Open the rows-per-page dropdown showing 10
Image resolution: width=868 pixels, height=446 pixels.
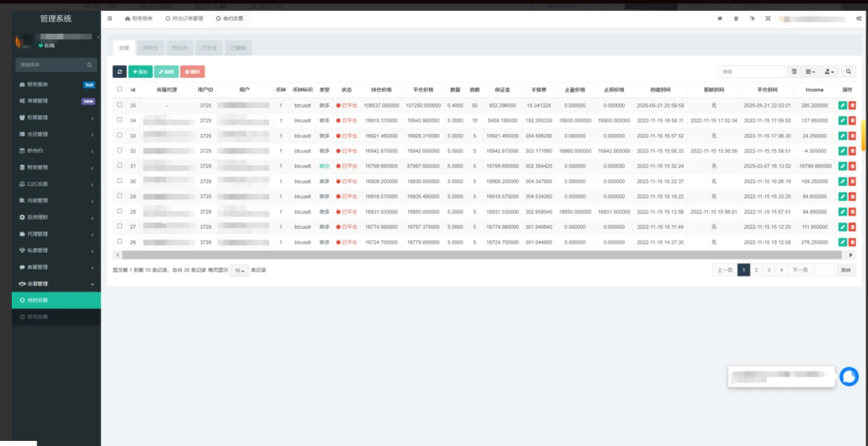[239, 270]
